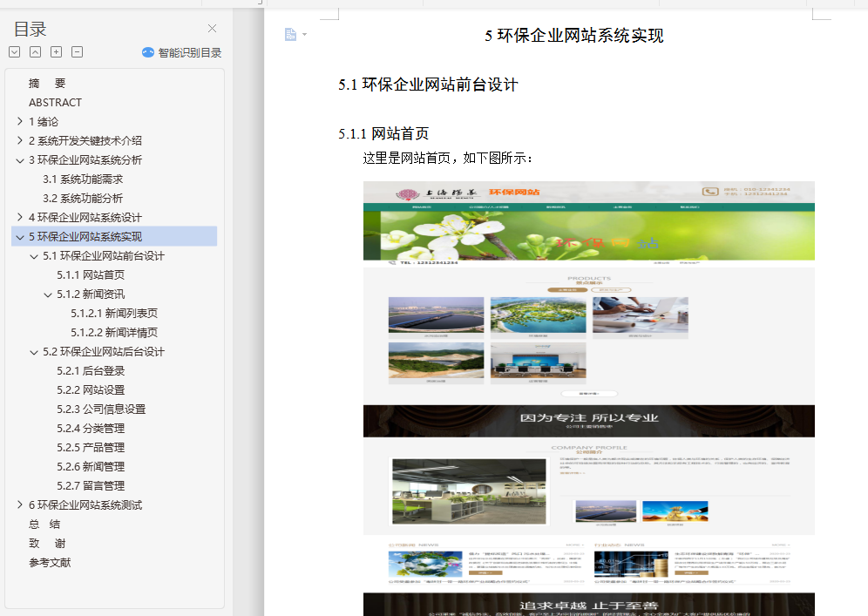The height and width of the screenshot is (616, 868).
Task: Jump to 5.1.2 新闻资讯 entry
Action: (91, 294)
